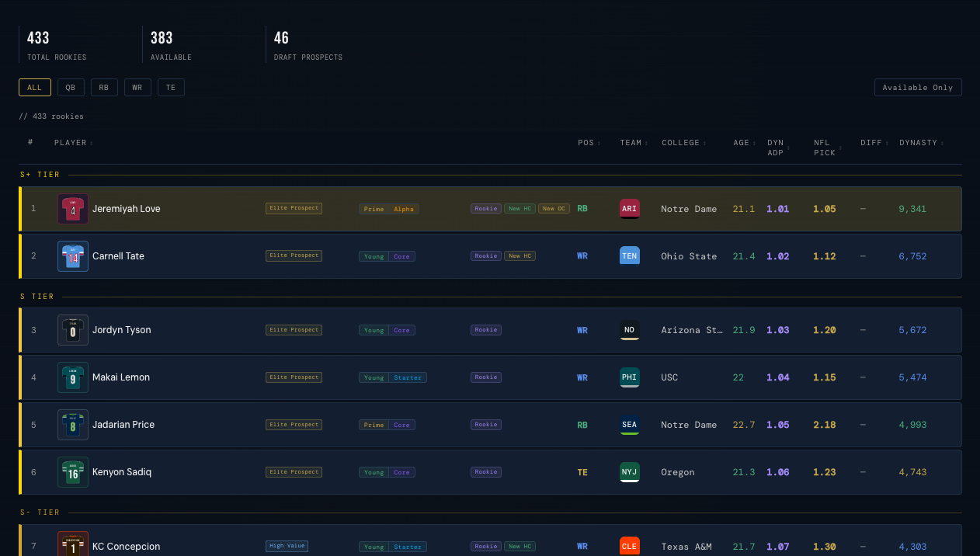Click the Ohio State college cell
This screenshot has height=556, width=980.
click(x=689, y=256)
